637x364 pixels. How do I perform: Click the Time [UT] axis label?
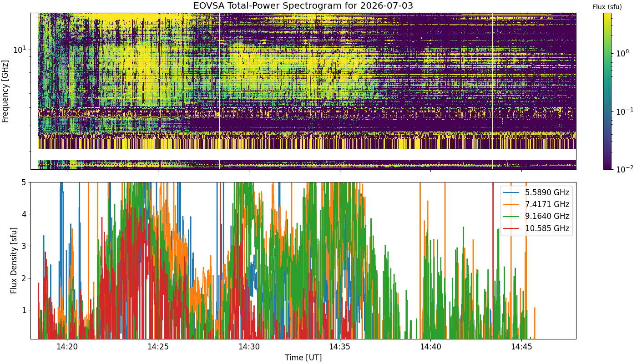(x=303, y=358)
